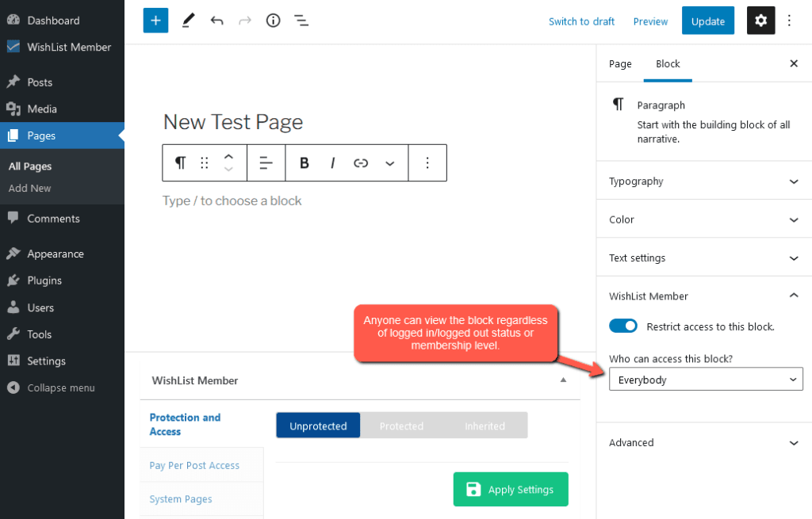Toggle bold formatting
Image resolution: width=812 pixels, height=519 pixels.
pos(304,163)
